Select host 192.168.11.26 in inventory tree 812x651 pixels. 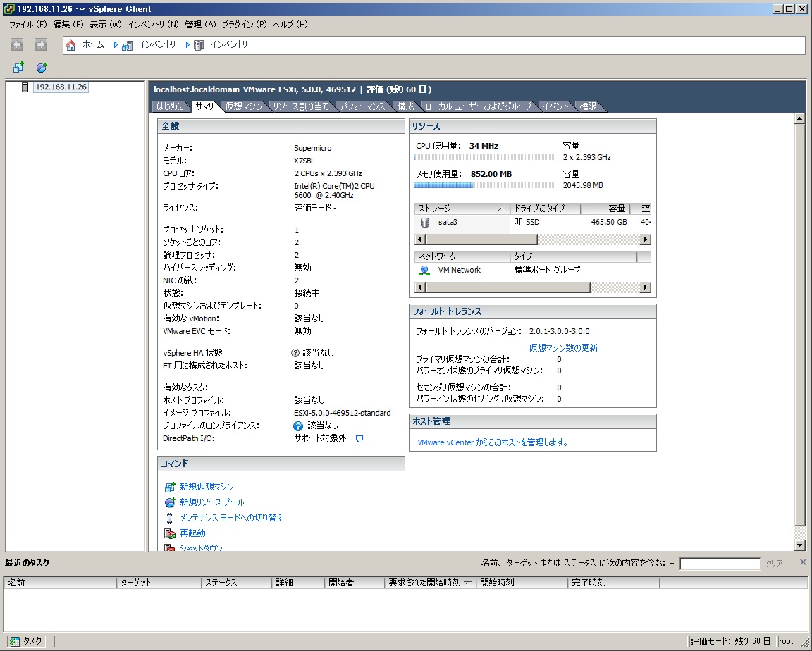pos(61,87)
